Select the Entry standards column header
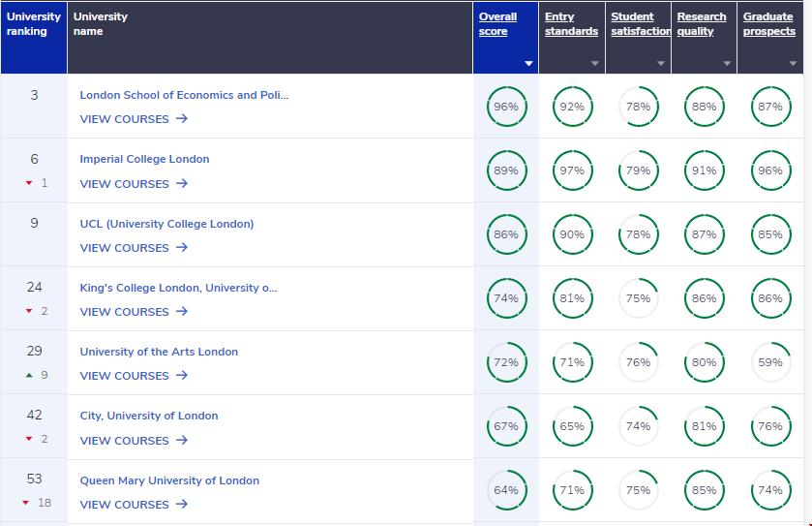The width and height of the screenshot is (812, 526). click(571, 24)
